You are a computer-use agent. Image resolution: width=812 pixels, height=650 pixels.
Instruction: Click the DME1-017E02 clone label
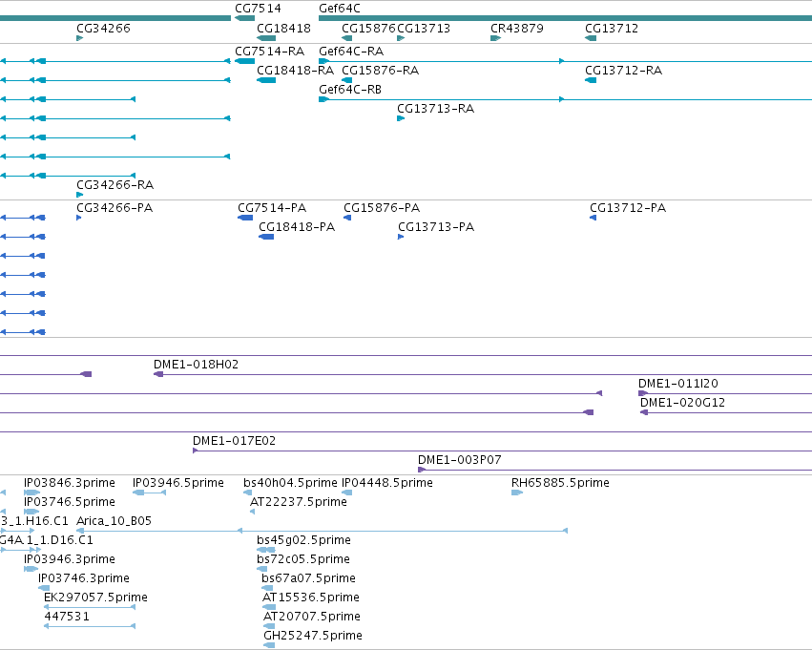(x=234, y=441)
